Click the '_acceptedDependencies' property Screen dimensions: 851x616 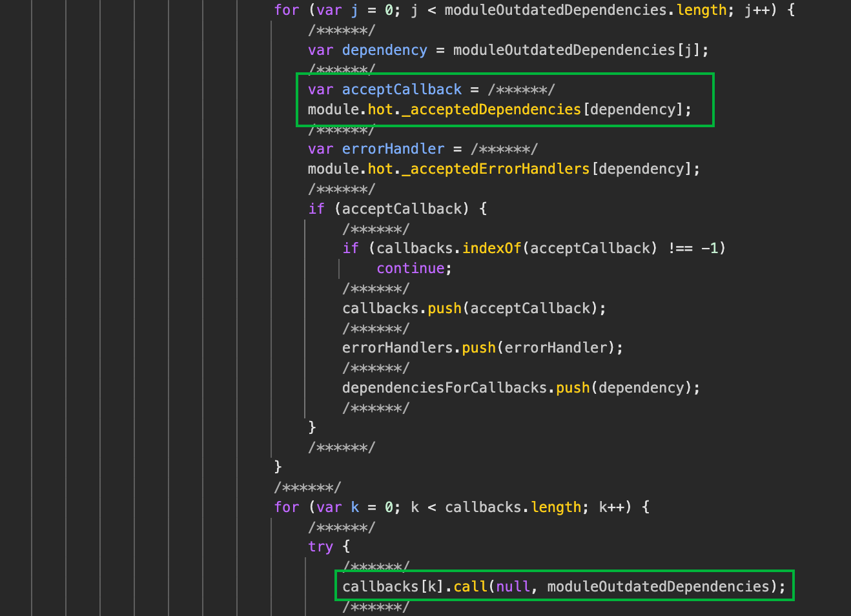coord(491,110)
